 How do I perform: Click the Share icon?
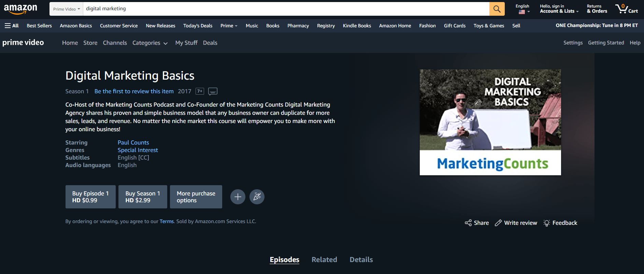pyautogui.click(x=468, y=223)
